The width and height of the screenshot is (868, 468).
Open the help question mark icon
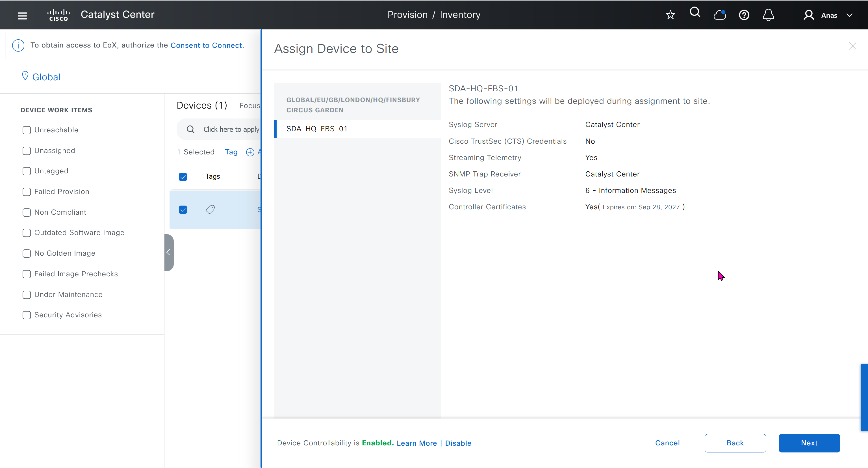[744, 15]
